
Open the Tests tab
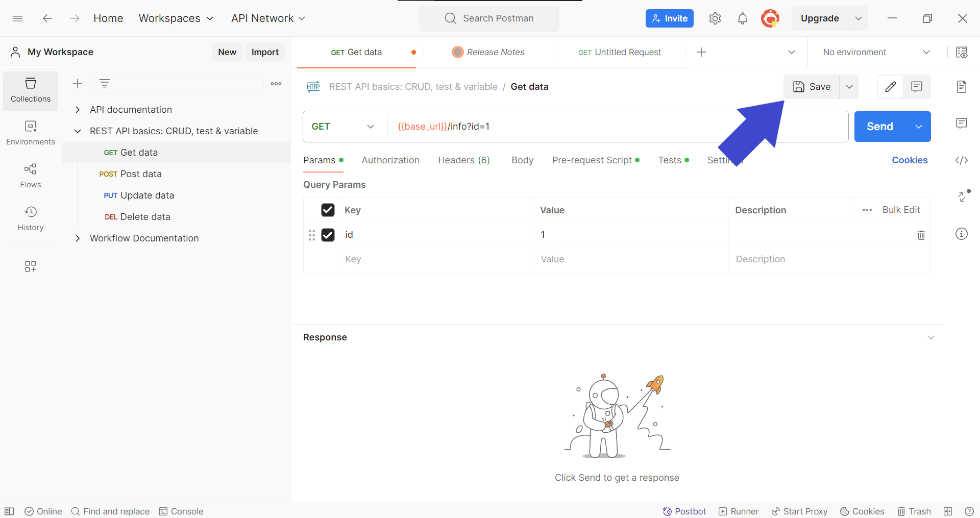point(673,160)
